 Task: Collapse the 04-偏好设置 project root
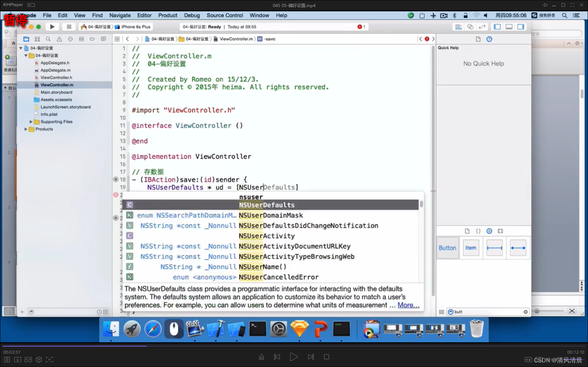click(x=21, y=48)
